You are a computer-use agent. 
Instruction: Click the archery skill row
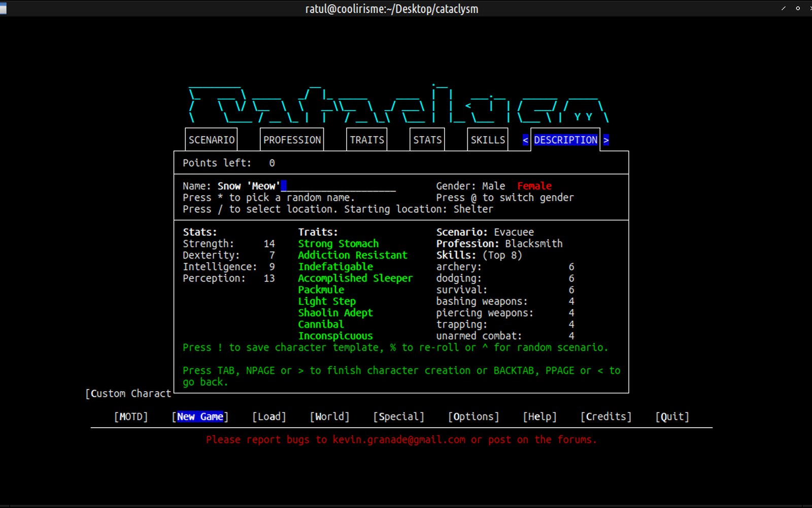(x=505, y=267)
